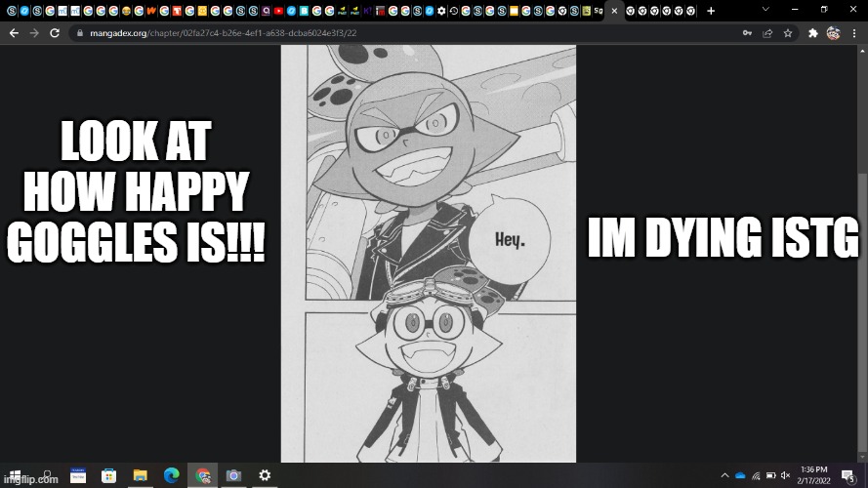Click the manga page image
This screenshot has height=488, width=868.
coord(429,254)
